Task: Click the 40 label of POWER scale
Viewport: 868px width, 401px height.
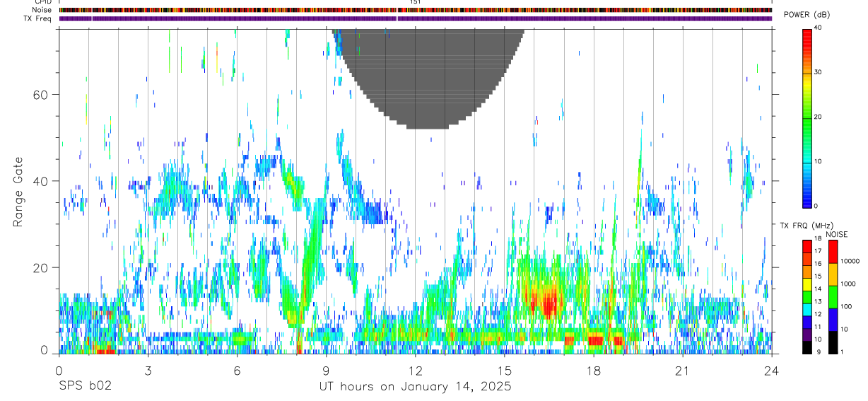Action: click(x=817, y=28)
